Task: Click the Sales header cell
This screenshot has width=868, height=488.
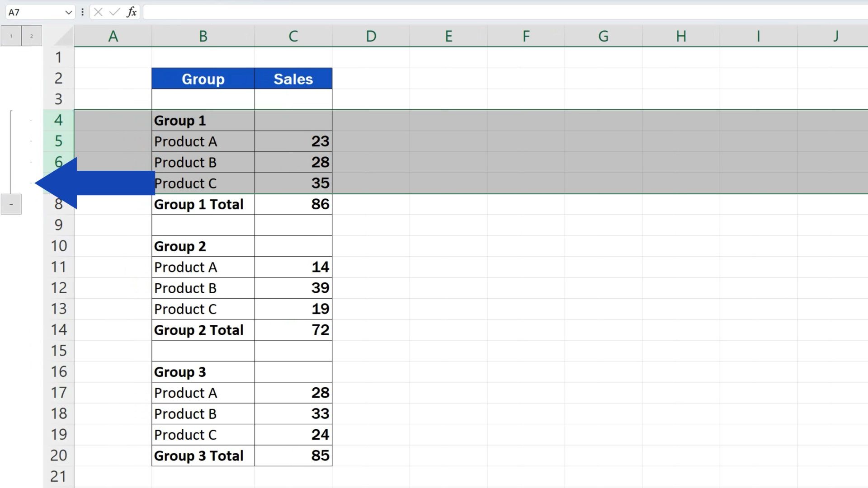Action: [293, 79]
